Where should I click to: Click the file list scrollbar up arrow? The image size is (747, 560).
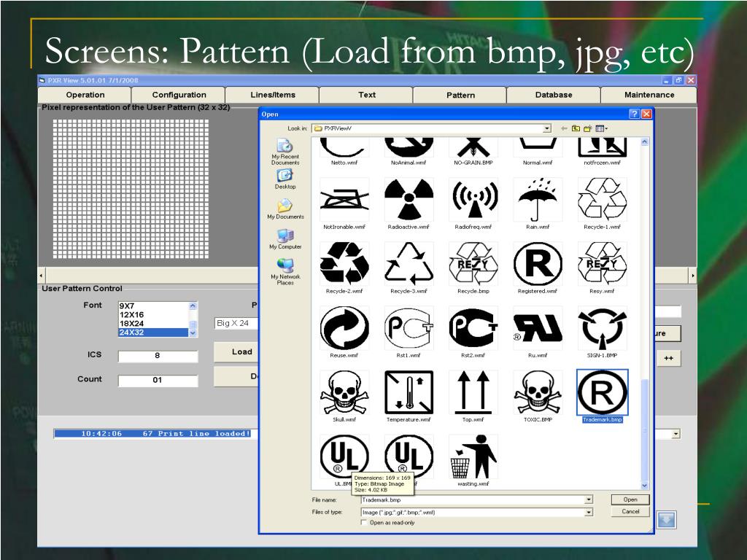645,142
